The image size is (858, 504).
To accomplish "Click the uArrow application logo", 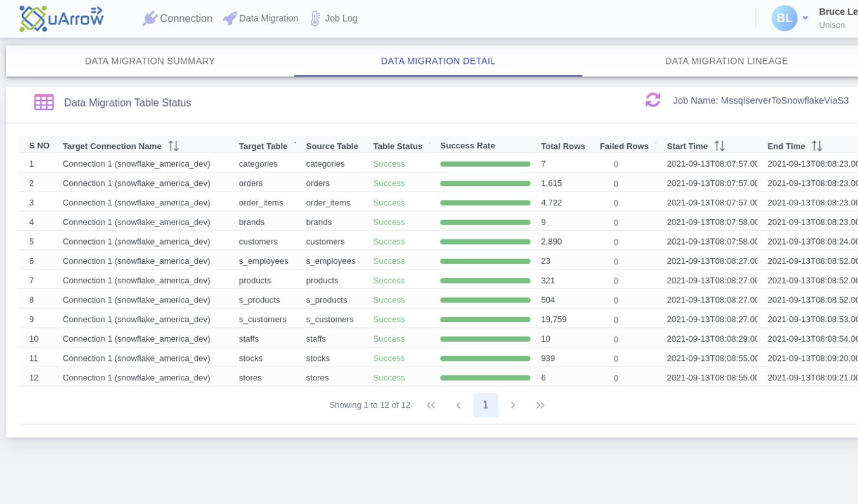I will pos(61,18).
